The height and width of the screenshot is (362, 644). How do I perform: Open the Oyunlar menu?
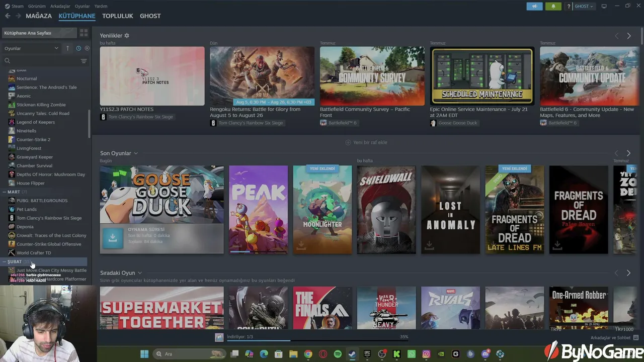click(83, 6)
